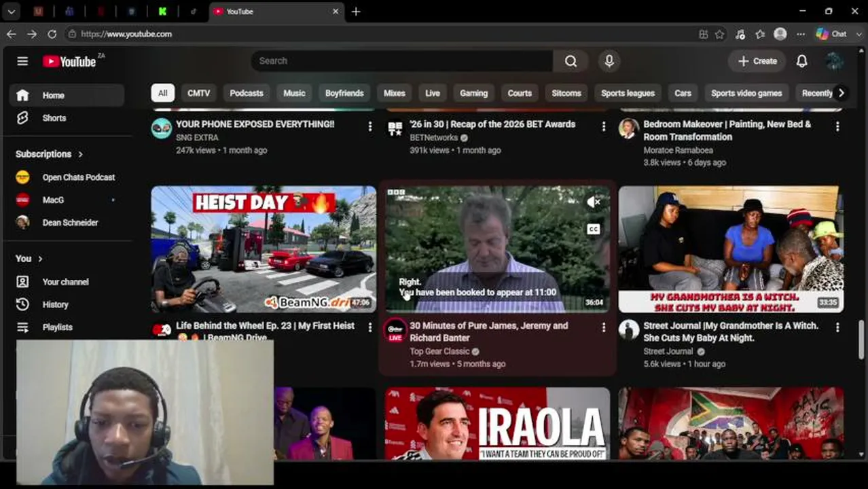This screenshot has height=489, width=868.
Task: Open Top Gear Classic channel link
Action: coord(439,352)
